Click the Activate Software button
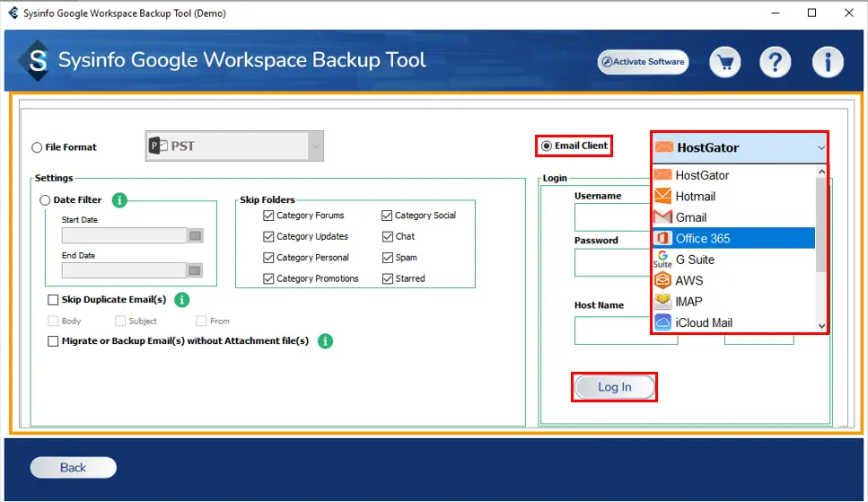This screenshot has width=868, height=502. click(644, 62)
